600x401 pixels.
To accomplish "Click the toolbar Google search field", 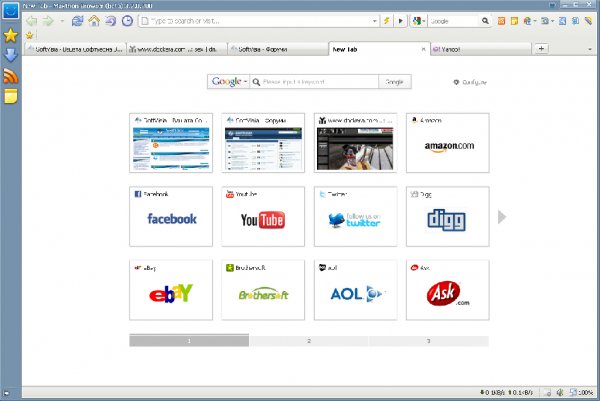I will [454, 21].
